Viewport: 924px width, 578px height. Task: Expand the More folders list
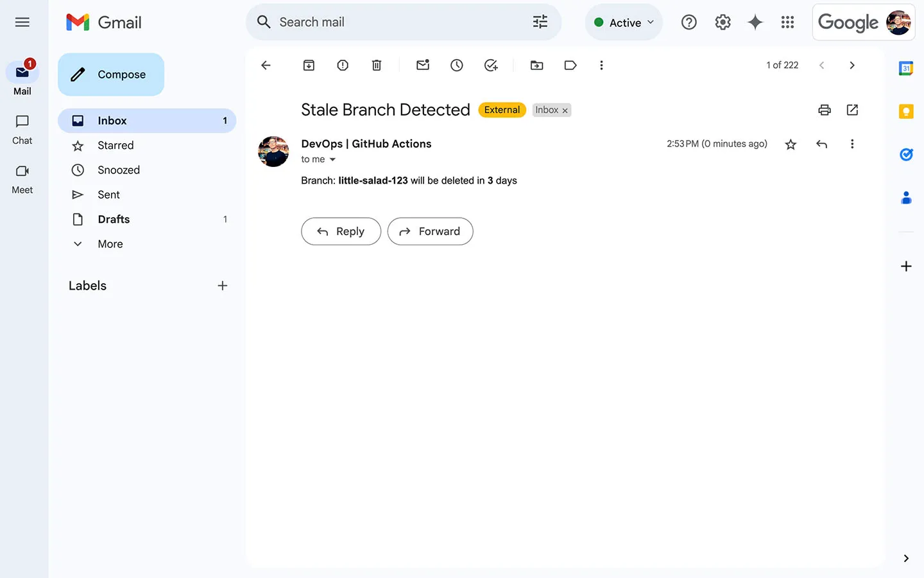pos(110,244)
